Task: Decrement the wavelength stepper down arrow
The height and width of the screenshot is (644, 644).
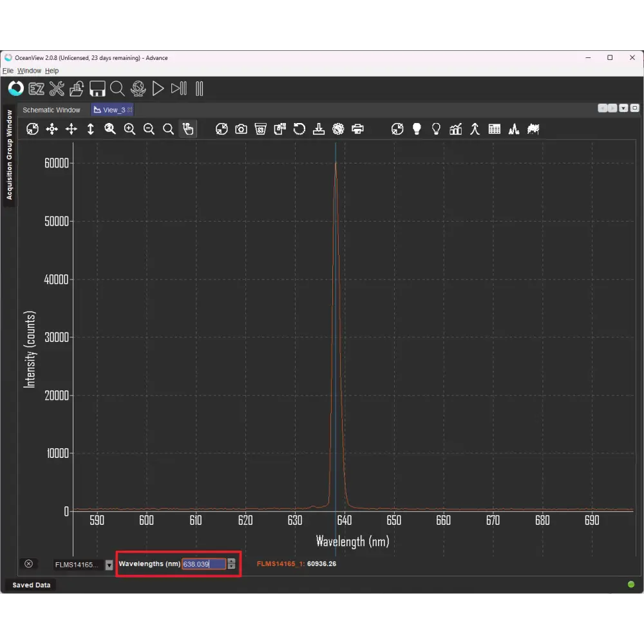Action: (232, 567)
